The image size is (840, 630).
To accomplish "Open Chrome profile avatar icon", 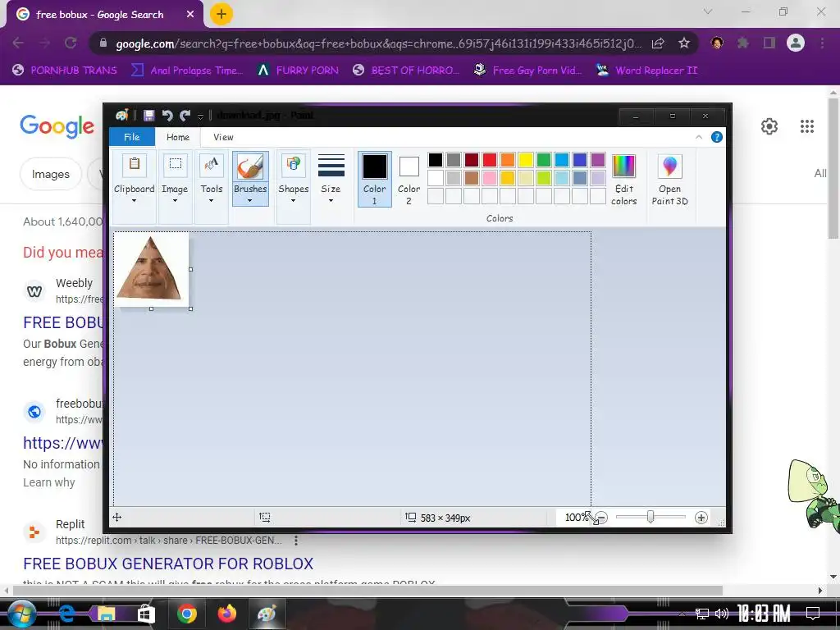I will (x=796, y=43).
